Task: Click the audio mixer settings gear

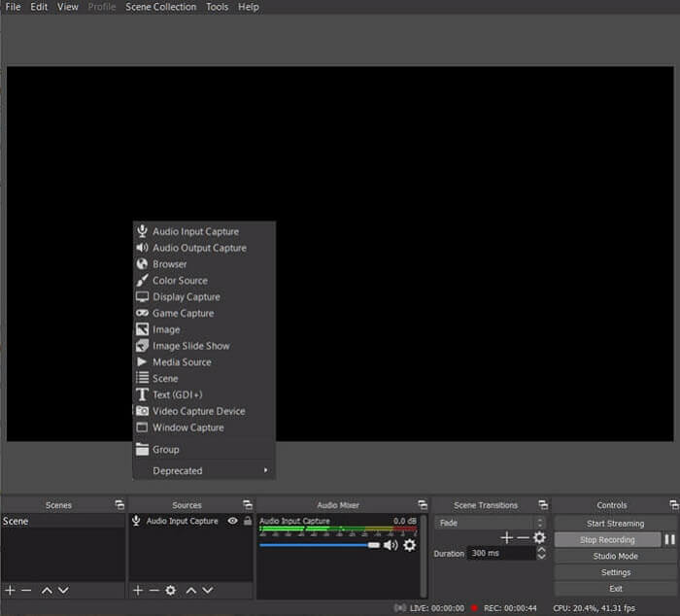Action: click(409, 545)
